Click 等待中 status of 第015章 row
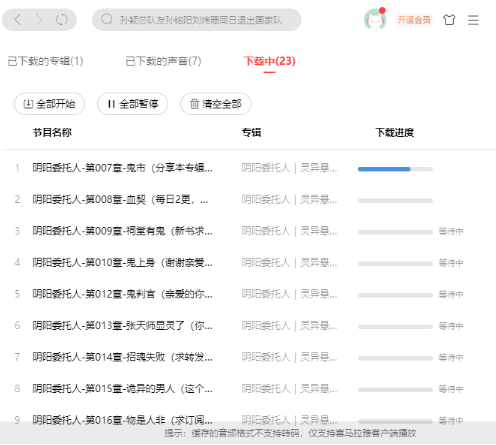Viewport: 496px width, 445px height. (x=451, y=389)
